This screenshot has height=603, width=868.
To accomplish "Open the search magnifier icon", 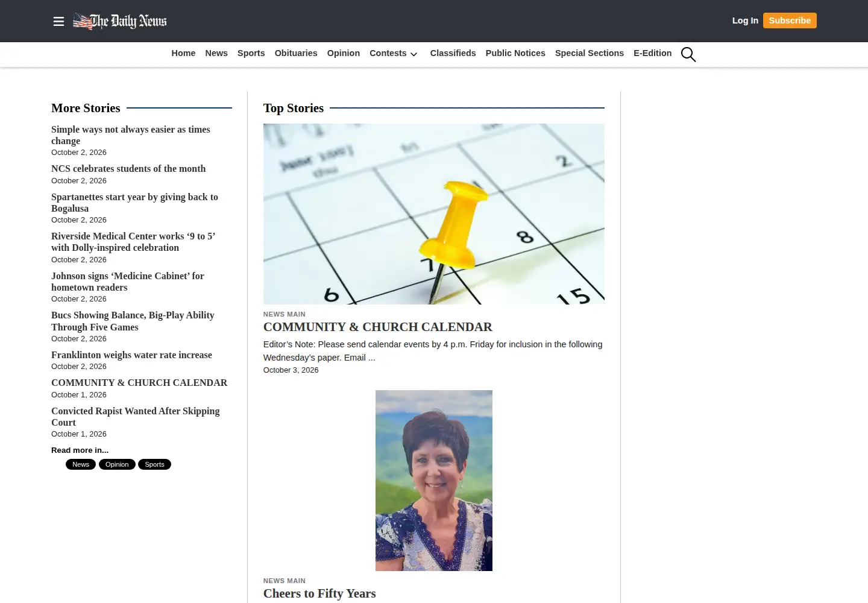I will (x=688, y=54).
